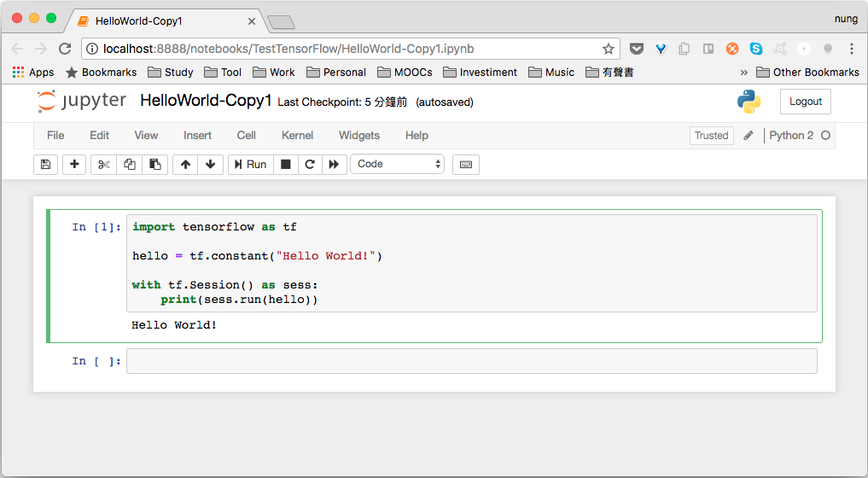Close the HelloWorld-Copy1 tab
The height and width of the screenshot is (478, 868).
[251, 21]
